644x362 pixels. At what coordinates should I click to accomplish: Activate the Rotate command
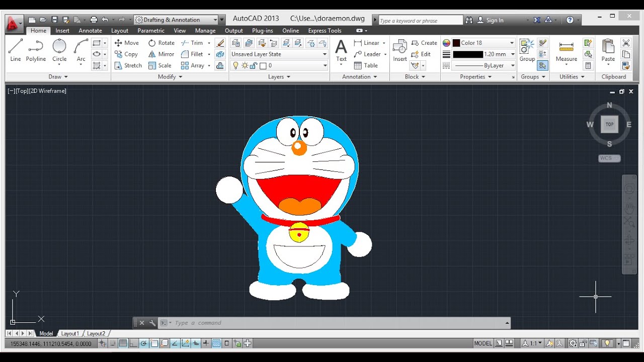(x=161, y=43)
